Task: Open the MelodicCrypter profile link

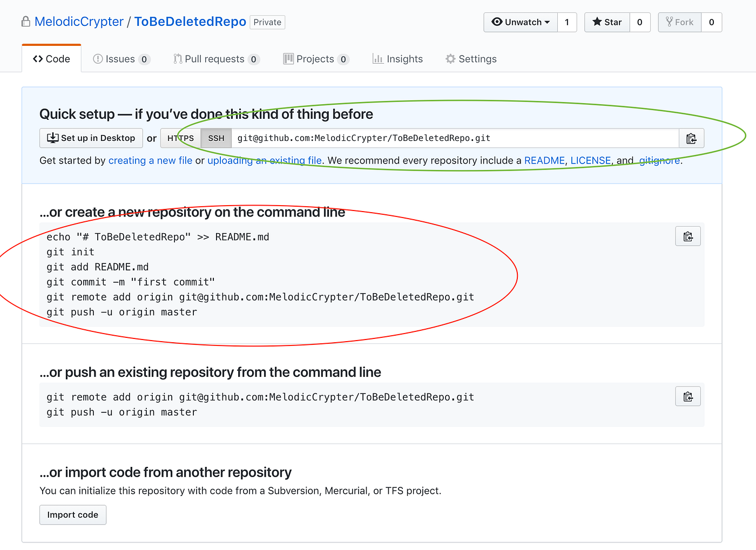Action: pos(79,22)
